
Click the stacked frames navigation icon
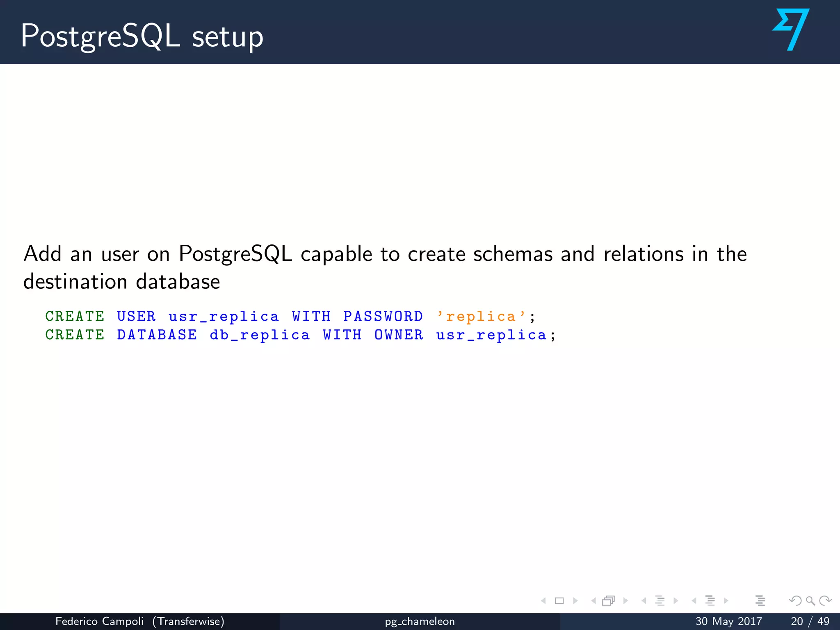609,600
